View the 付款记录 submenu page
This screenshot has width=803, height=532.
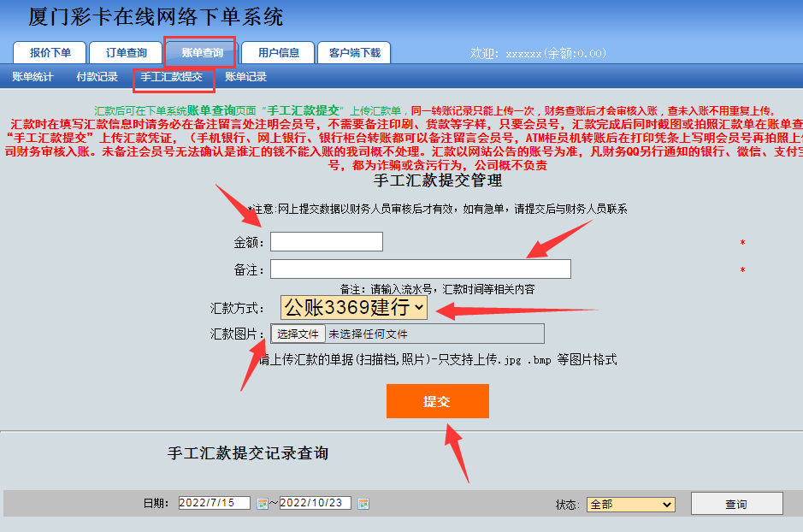(x=97, y=77)
